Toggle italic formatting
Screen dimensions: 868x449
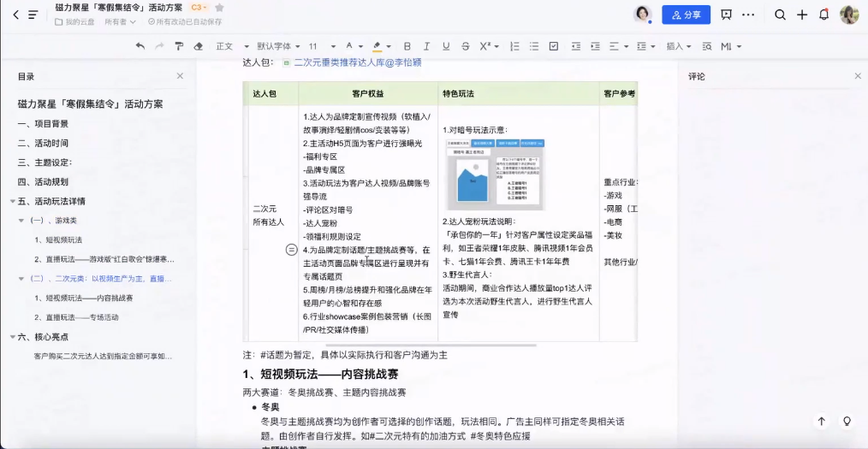click(x=426, y=46)
